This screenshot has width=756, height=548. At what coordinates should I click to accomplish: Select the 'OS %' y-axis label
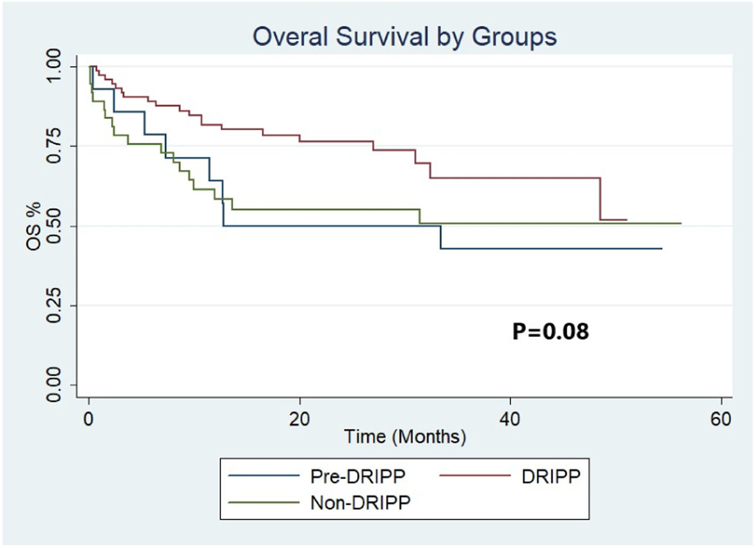pyautogui.click(x=34, y=226)
